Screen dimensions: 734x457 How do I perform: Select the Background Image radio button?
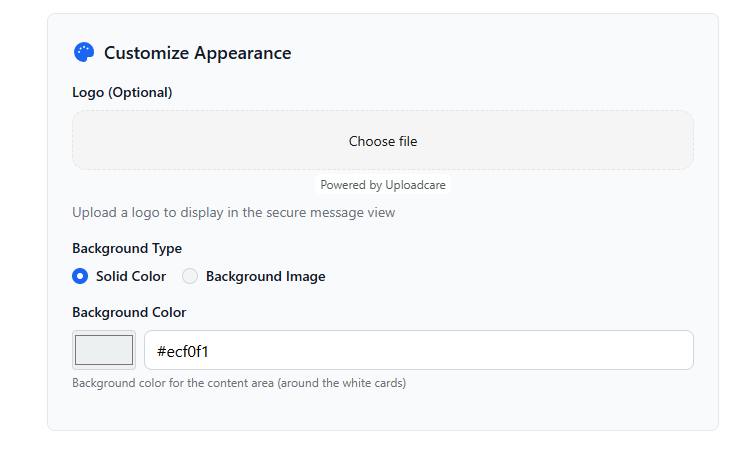(190, 276)
